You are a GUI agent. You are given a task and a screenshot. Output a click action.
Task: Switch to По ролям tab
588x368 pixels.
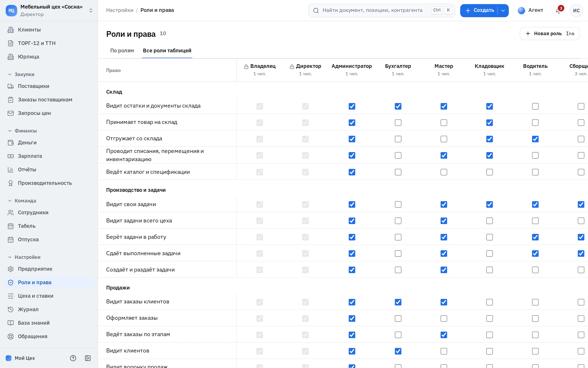122,51
